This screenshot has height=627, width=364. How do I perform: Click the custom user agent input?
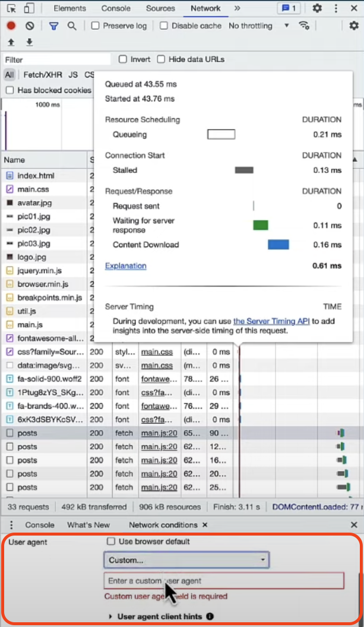(224, 581)
